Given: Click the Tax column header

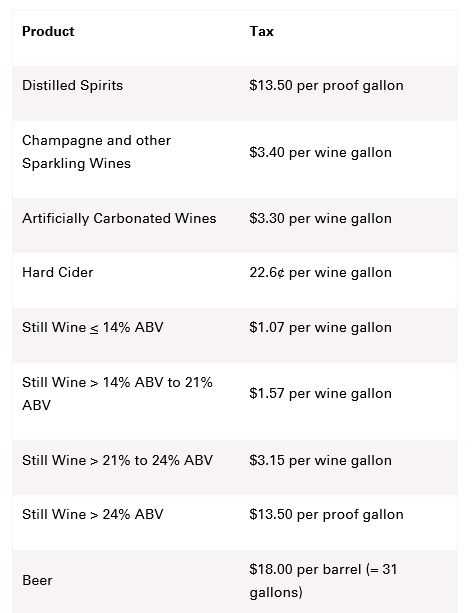Looking at the screenshot, I should coord(262,31).
